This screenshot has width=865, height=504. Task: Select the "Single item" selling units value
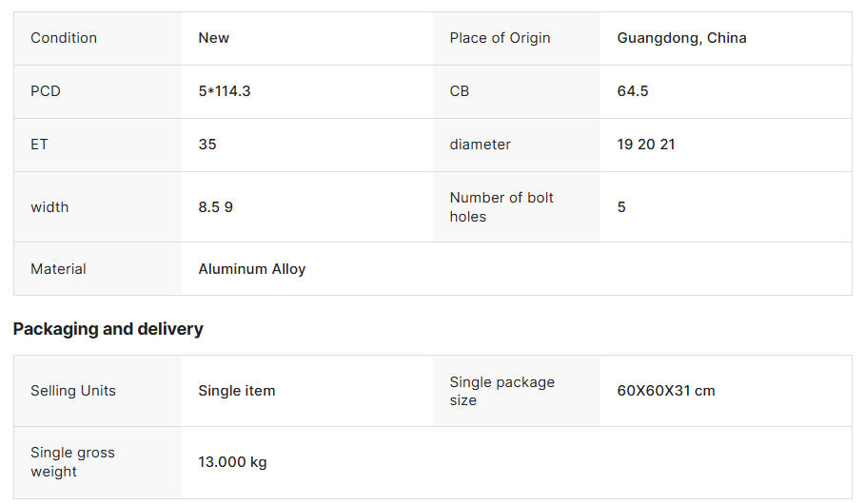pos(237,391)
